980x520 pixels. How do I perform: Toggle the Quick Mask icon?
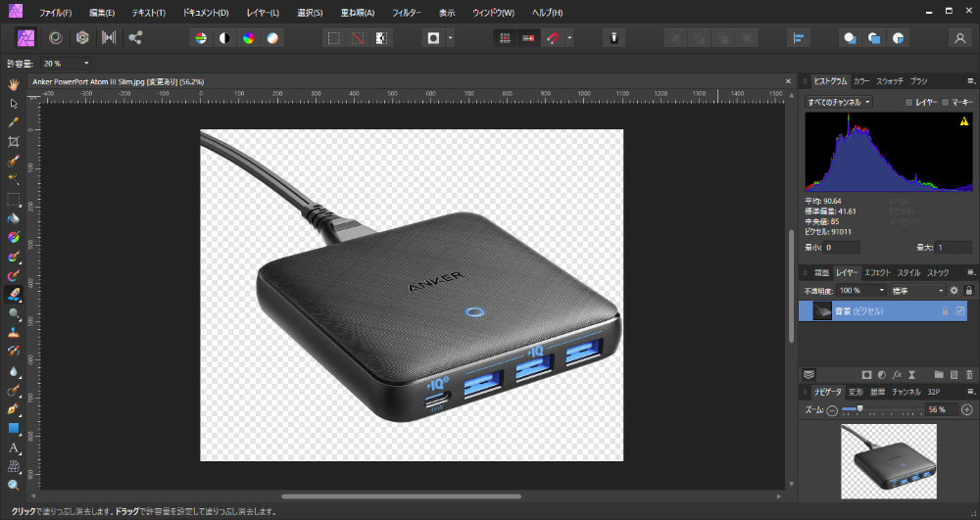(433, 38)
